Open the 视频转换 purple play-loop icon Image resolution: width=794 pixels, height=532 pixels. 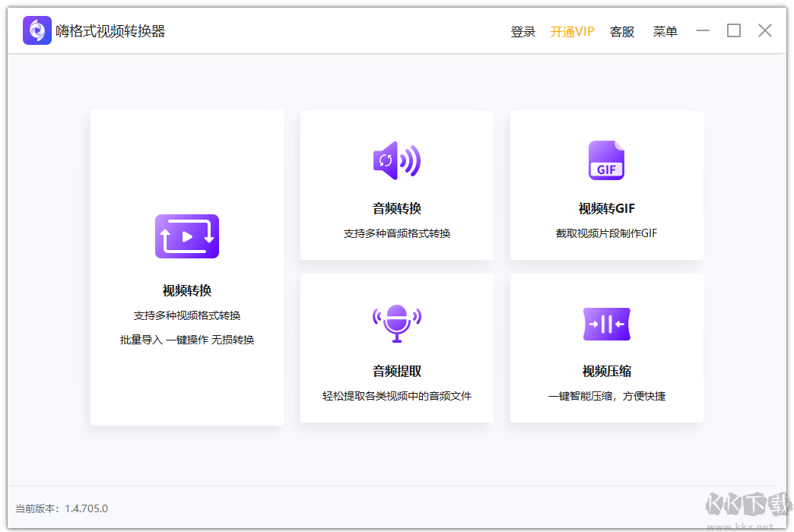pyautogui.click(x=186, y=236)
